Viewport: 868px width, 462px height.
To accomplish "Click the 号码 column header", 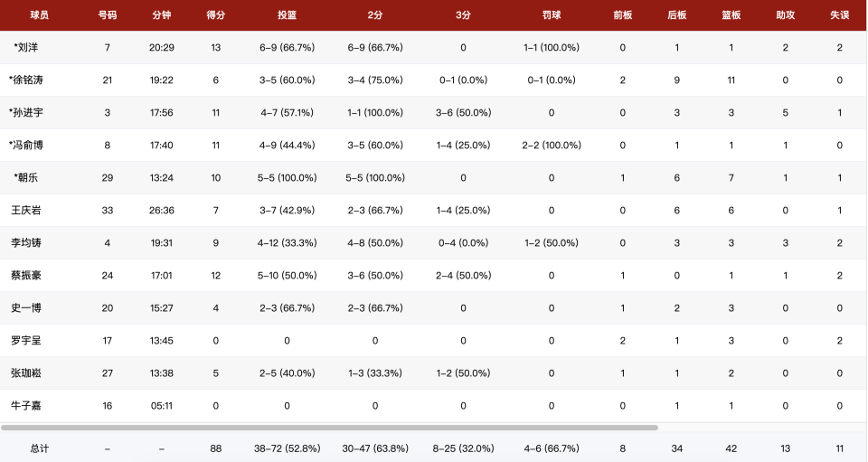I will pos(108,15).
